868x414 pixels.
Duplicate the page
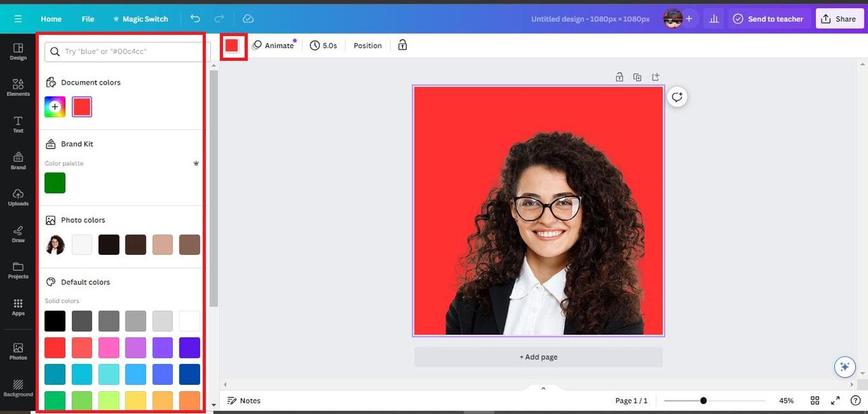[637, 77]
